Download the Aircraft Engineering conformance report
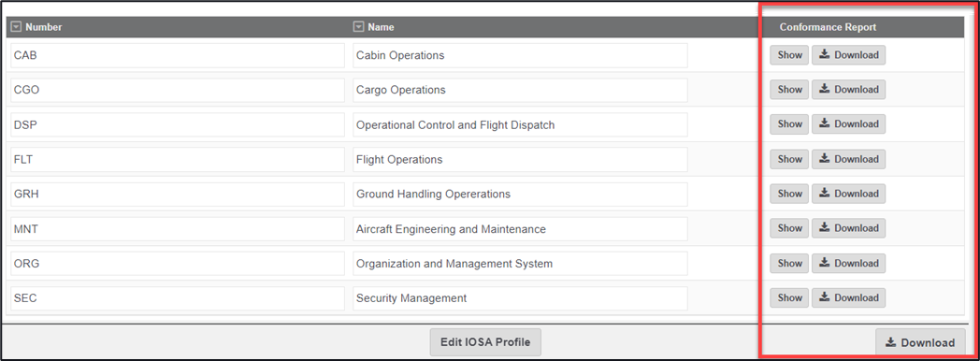This screenshot has width=980, height=361. (849, 228)
